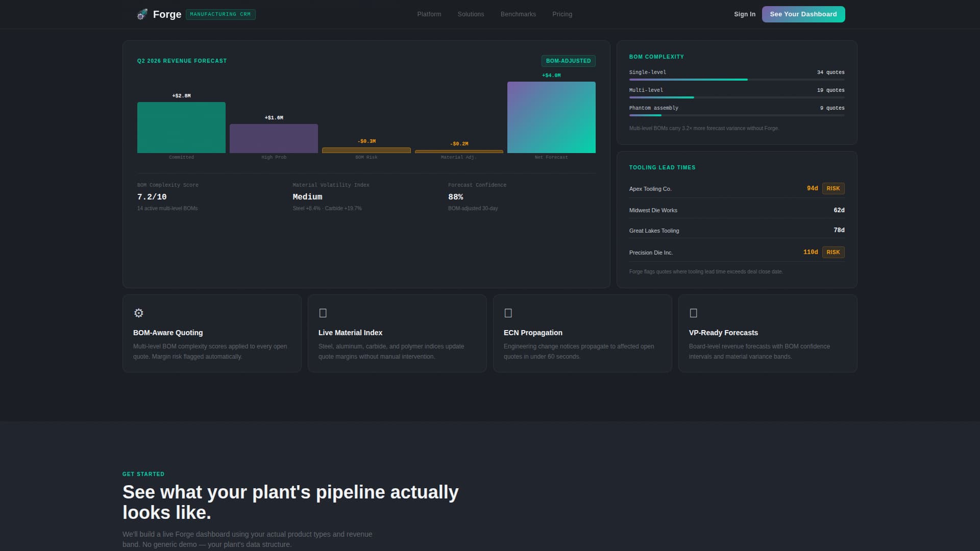980x551 pixels.
Task: Click the TOOLING LEAD TIMES heading
Action: click(662, 167)
